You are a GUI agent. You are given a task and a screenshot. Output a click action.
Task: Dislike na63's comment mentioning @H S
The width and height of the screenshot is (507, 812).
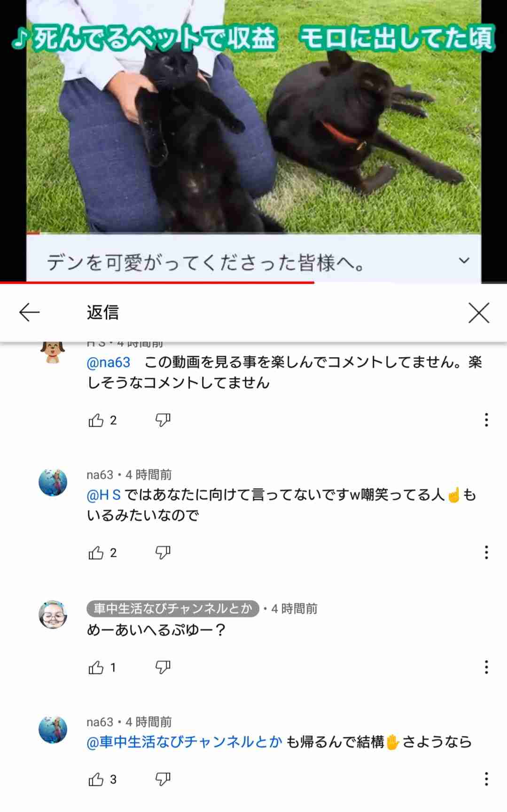coord(163,553)
